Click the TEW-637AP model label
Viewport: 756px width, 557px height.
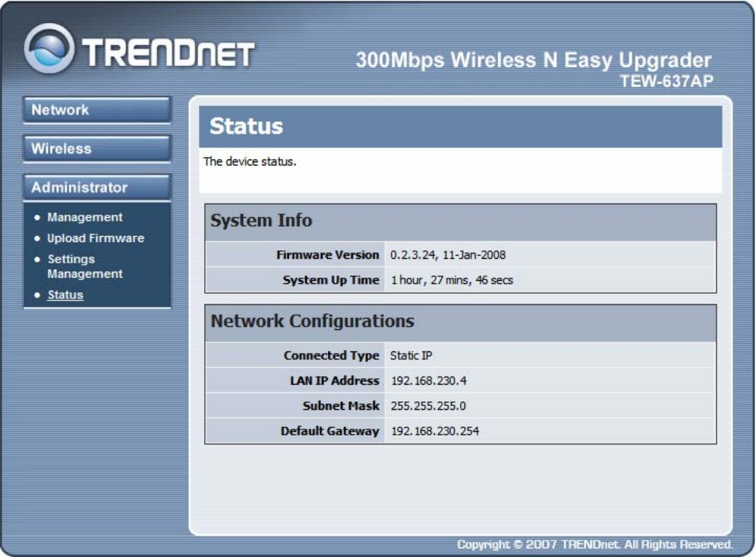pos(666,81)
